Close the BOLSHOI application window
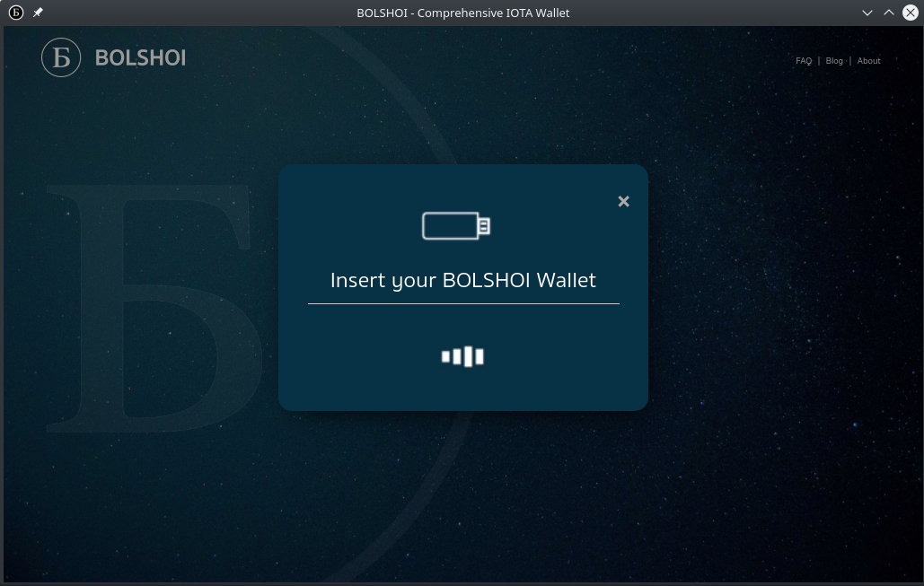Image resolution: width=924 pixels, height=586 pixels. [x=911, y=13]
